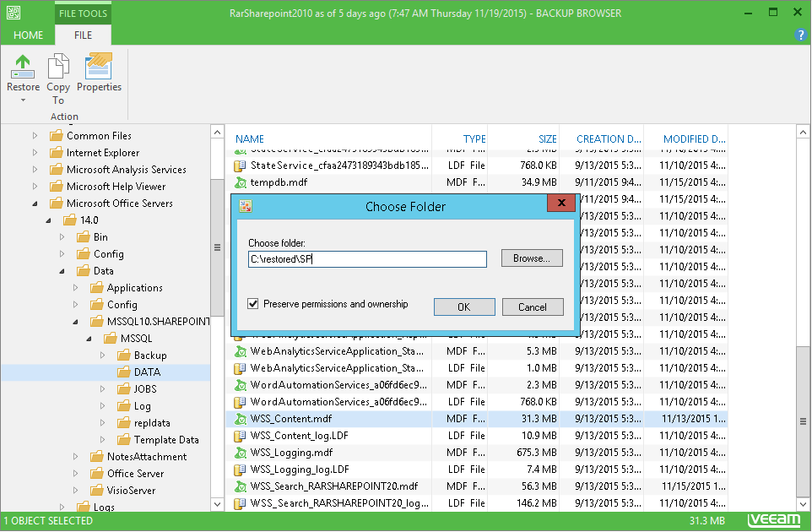Open the help question mark icon
Viewport: 812px width, 532px height.
pos(800,35)
